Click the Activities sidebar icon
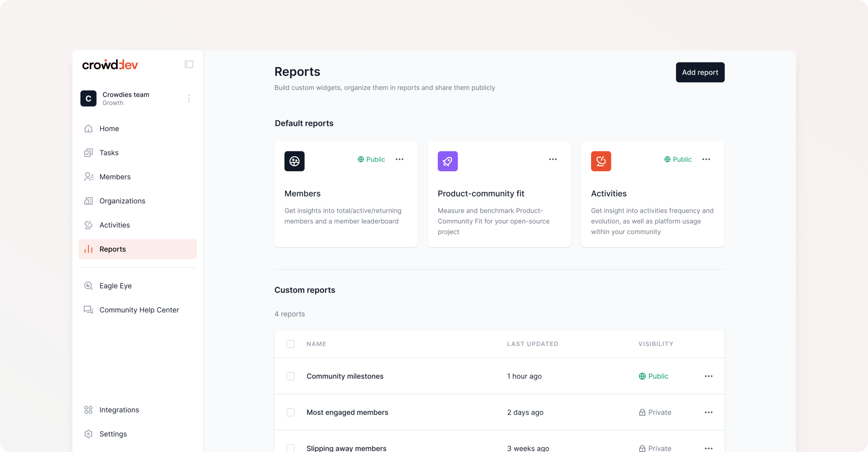Viewport: 868px width, 452px height. (88, 225)
